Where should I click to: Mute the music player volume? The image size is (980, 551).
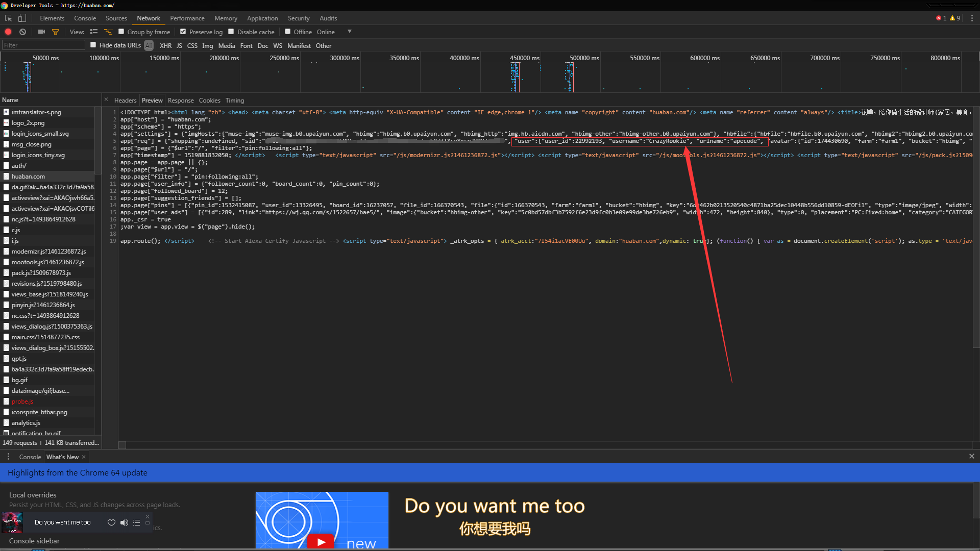pos(124,522)
